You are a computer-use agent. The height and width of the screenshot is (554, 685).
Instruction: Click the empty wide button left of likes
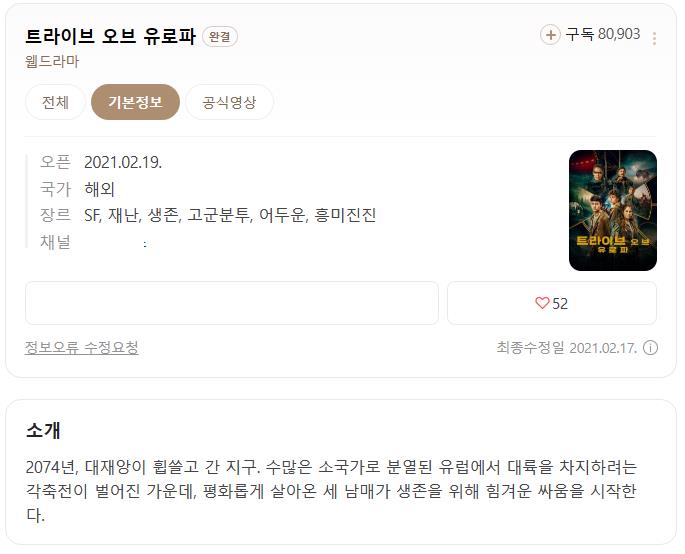pyautogui.click(x=232, y=303)
